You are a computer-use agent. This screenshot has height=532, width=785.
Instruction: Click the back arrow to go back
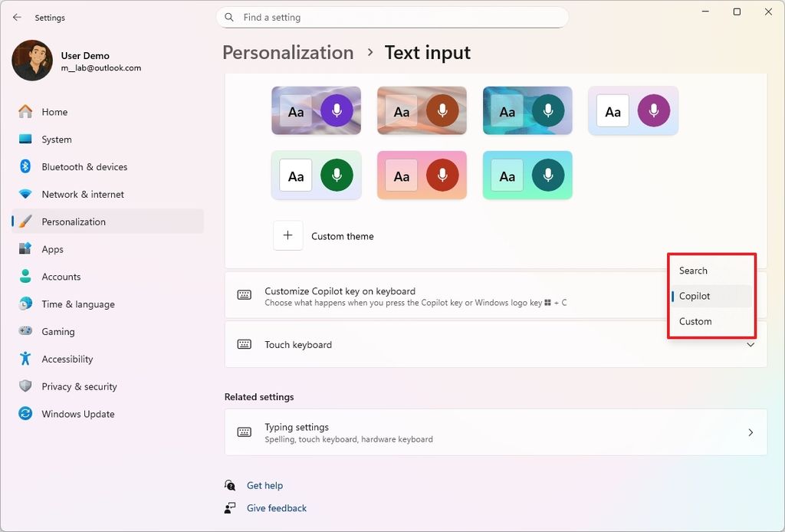[17, 17]
